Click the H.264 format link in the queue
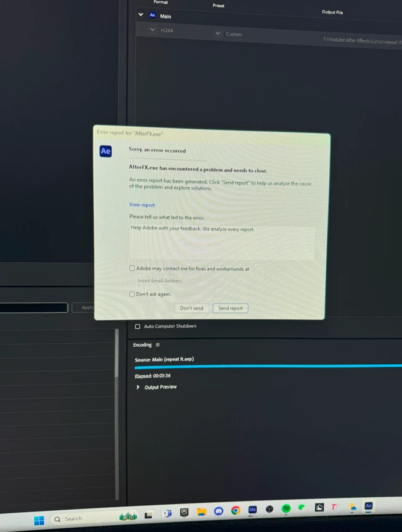This screenshot has width=402, height=532. (167, 30)
